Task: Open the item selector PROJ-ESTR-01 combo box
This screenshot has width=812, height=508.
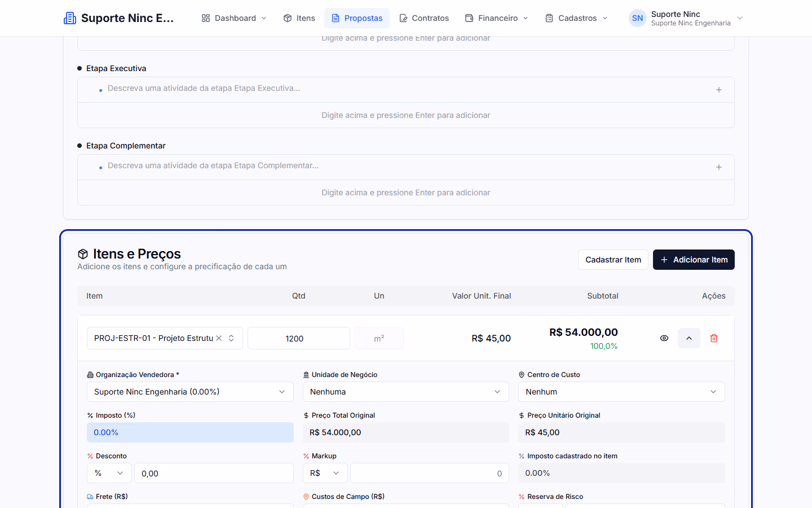Action: pos(165,338)
